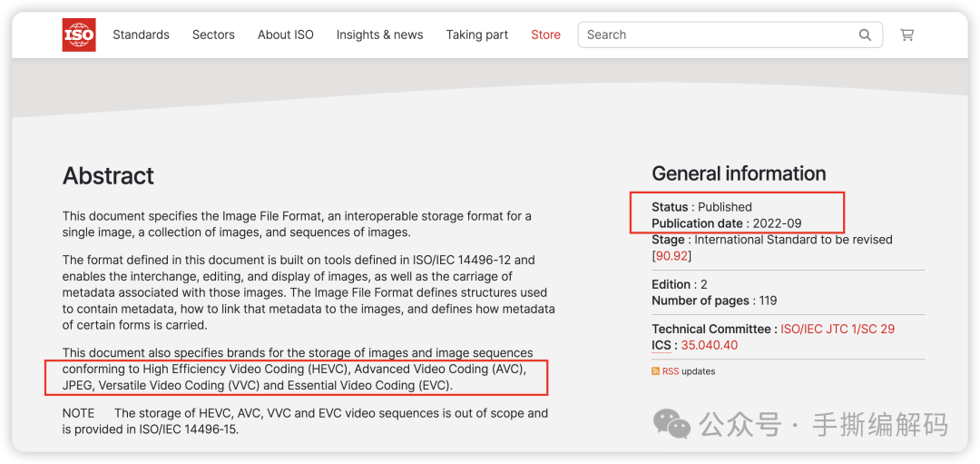Visit the Store link
Viewport: 980px width, 464px height.
tap(545, 35)
